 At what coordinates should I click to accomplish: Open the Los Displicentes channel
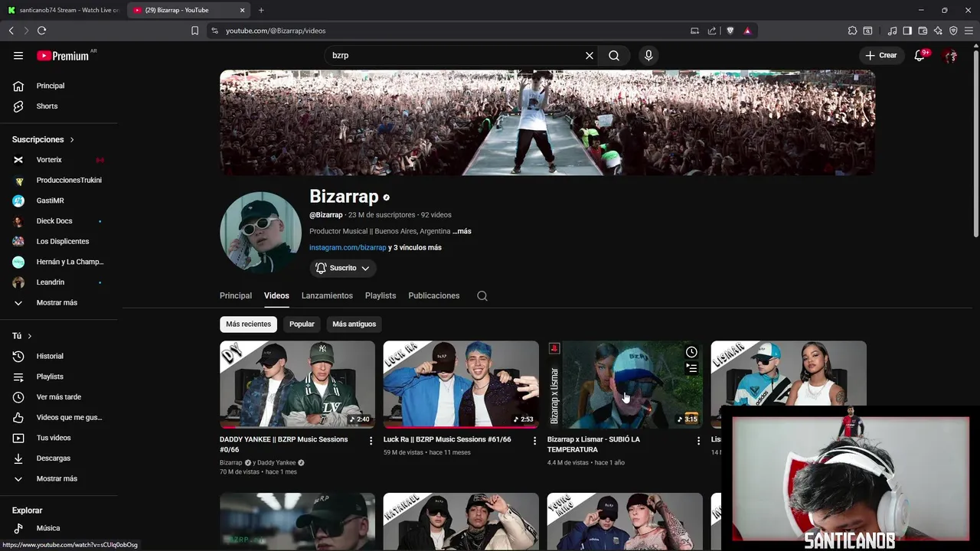tap(60, 241)
